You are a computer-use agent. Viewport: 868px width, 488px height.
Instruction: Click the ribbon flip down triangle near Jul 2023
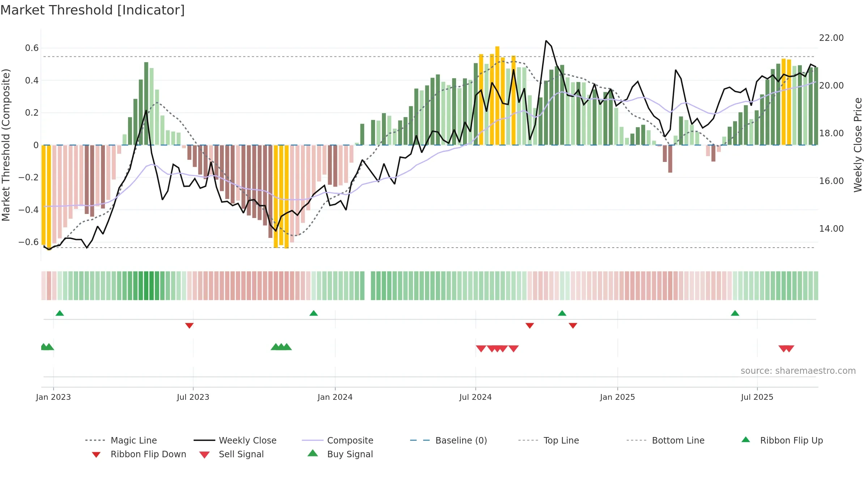point(189,326)
